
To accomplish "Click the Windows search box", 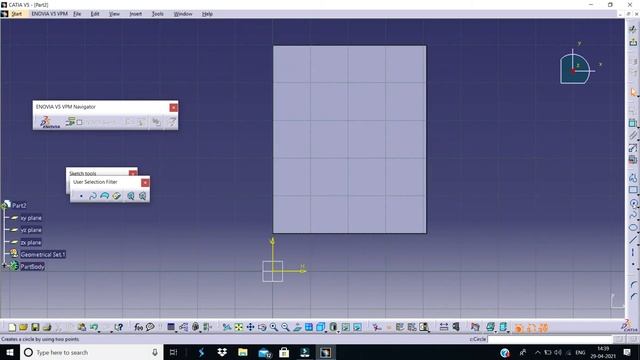I will point(91,352).
